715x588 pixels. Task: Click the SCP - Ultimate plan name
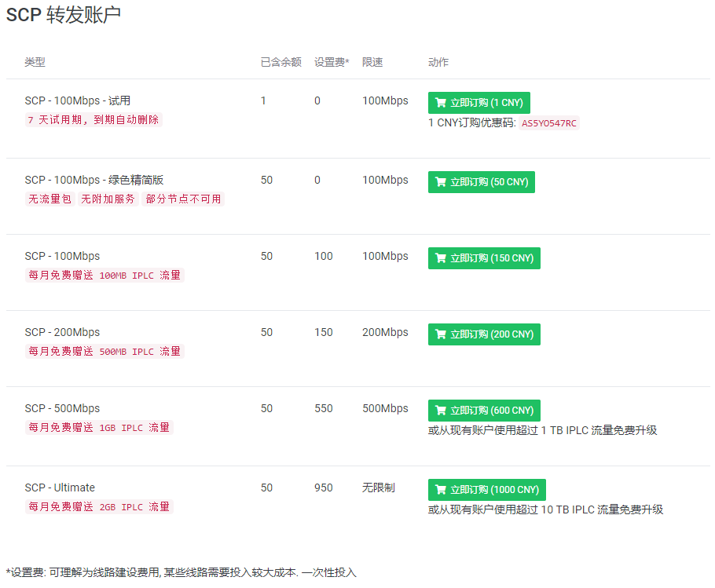[60, 488]
